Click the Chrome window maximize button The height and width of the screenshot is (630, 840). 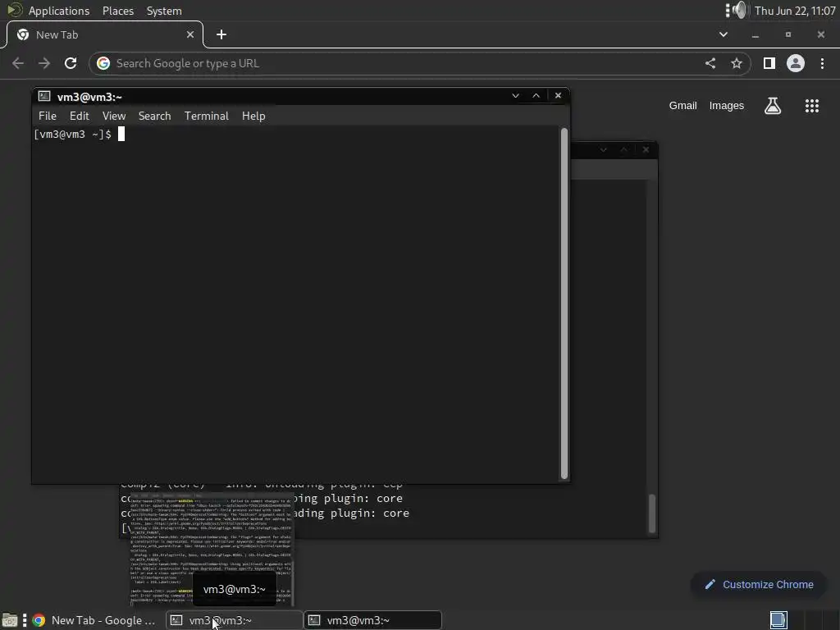coord(788,34)
